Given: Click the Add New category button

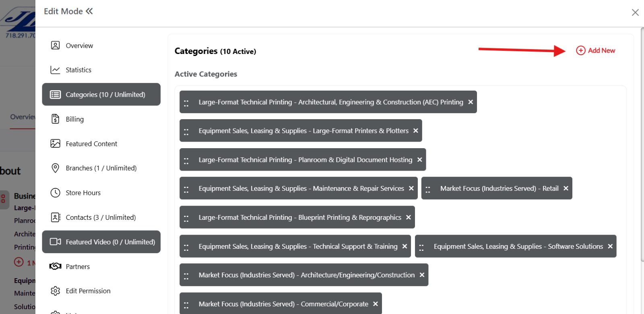Looking at the screenshot, I should pyautogui.click(x=596, y=50).
